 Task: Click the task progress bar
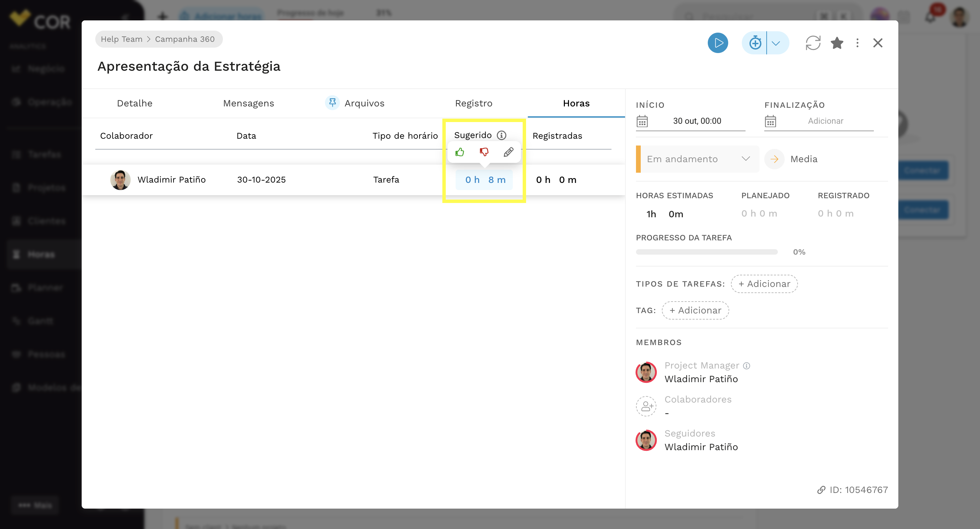[707, 252]
